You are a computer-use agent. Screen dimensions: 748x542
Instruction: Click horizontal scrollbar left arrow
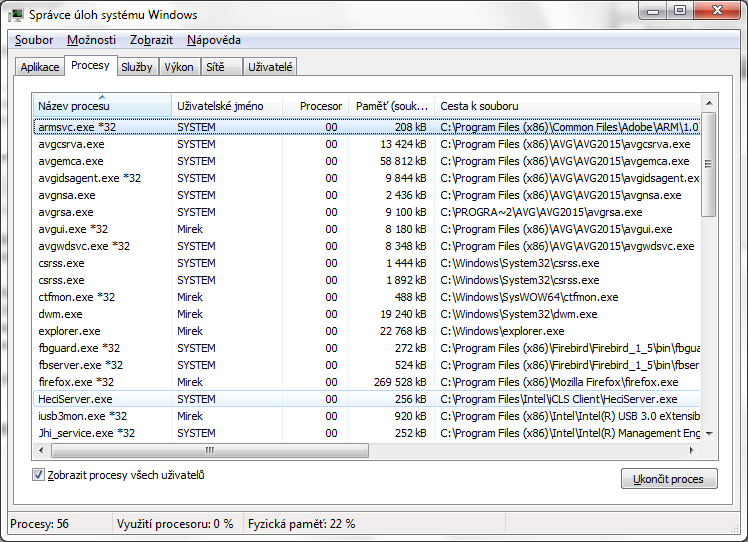[x=41, y=450]
